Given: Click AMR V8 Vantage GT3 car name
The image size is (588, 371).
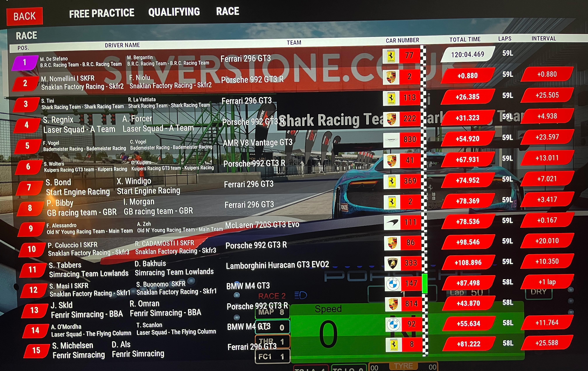Looking at the screenshot, I should 258,143.
